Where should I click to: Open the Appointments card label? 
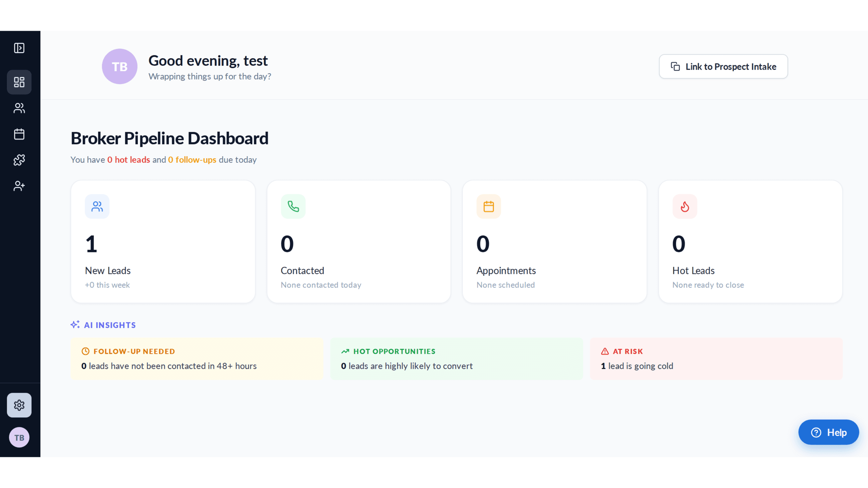(506, 270)
